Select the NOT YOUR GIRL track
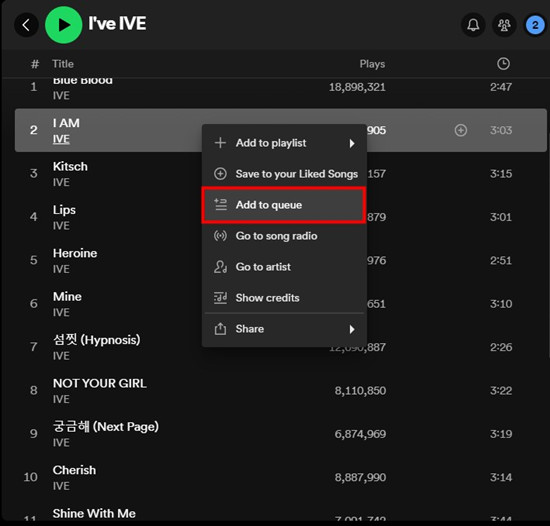Screen dimensions: 550x526 click(x=100, y=383)
